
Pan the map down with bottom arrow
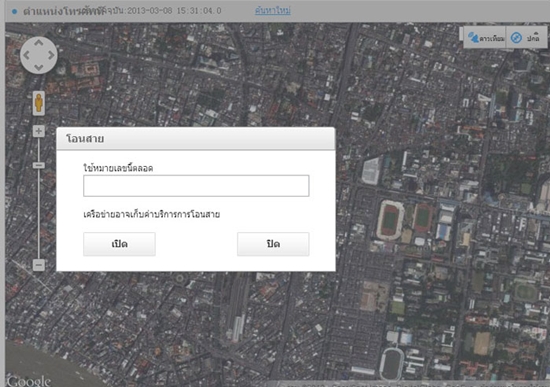(39, 67)
